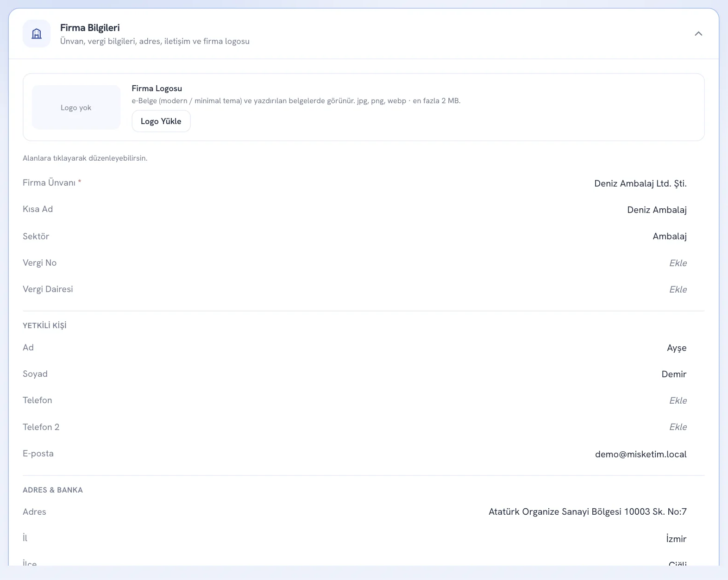This screenshot has height=580, width=728.
Task: Click Ekle next to Vergi Dairesi
Action: pyautogui.click(x=678, y=289)
